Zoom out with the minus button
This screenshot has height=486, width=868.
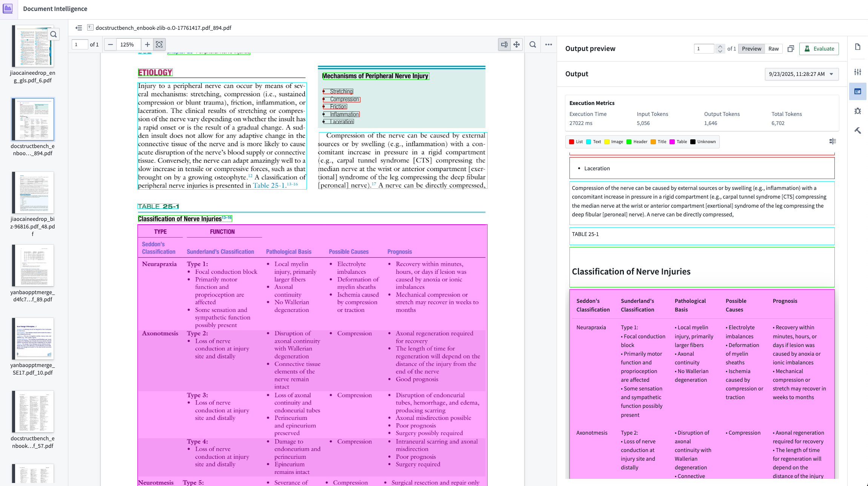tap(110, 44)
